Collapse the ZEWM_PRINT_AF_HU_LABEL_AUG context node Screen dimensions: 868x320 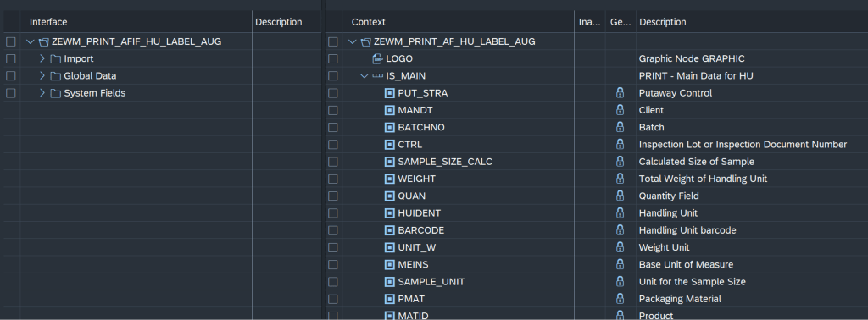click(x=353, y=42)
